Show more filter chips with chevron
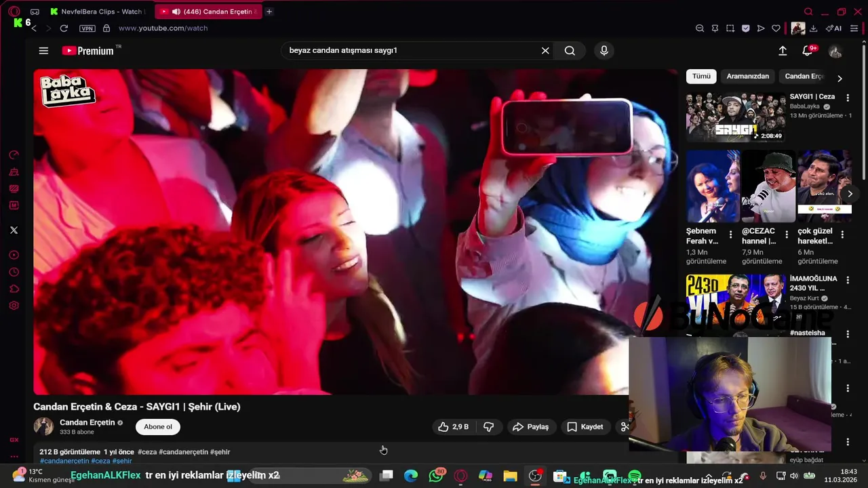 tap(840, 78)
